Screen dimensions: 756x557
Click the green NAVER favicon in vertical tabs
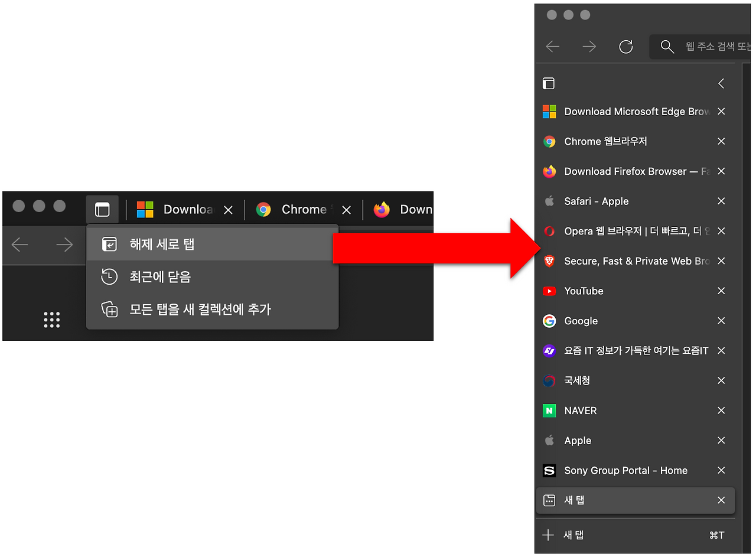pyautogui.click(x=549, y=411)
